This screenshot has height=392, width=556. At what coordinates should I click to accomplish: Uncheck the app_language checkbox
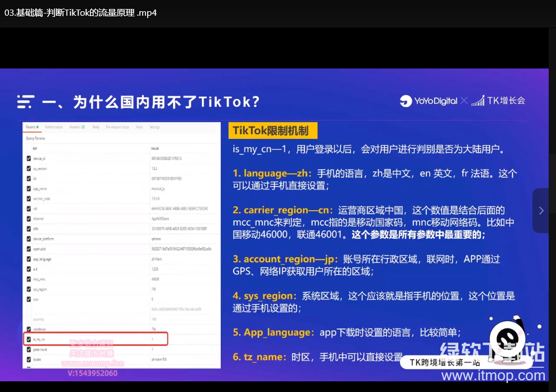pos(29,259)
